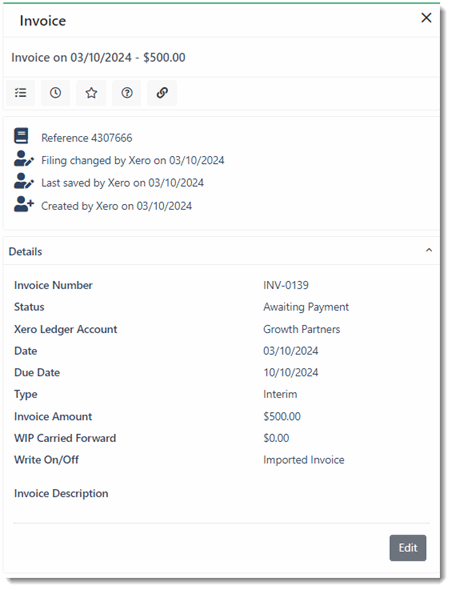
Task: Click the Status label
Action: point(29,307)
